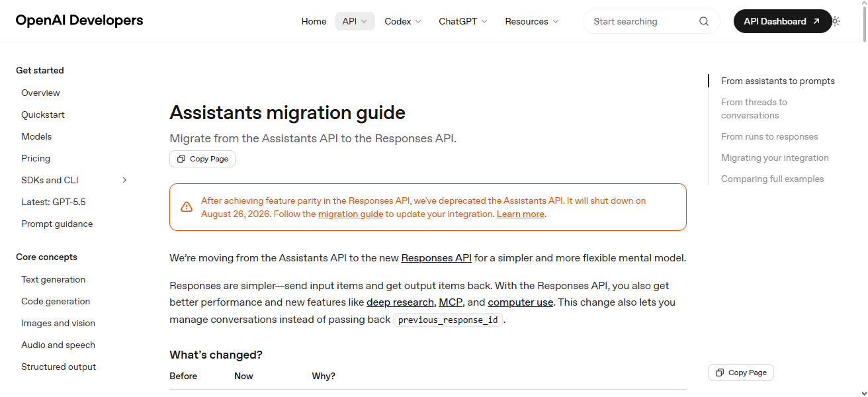Open the computer use link
The height and width of the screenshot is (397, 868).
point(521,302)
